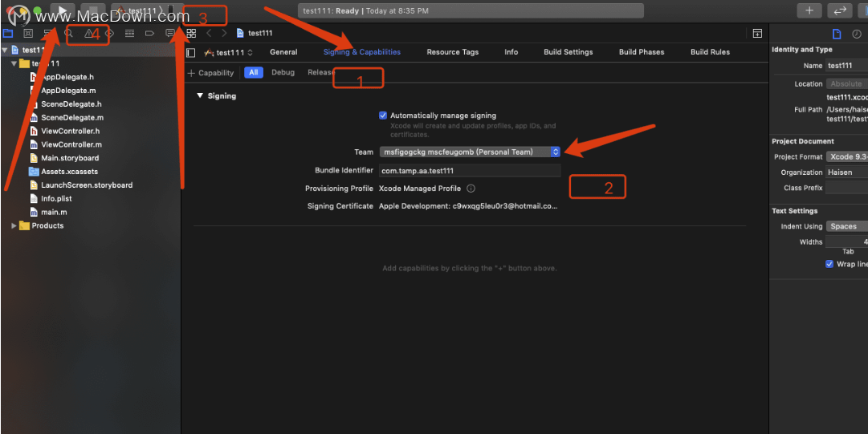This screenshot has height=434, width=868.
Task: Click the code review arrows button
Action: tap(840, 10)
